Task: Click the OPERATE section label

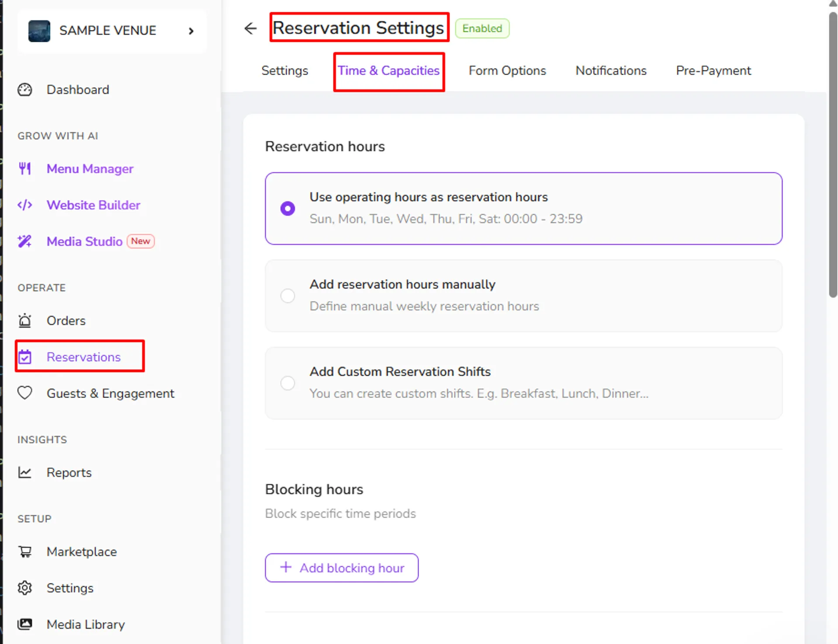Action: (41, 288)
